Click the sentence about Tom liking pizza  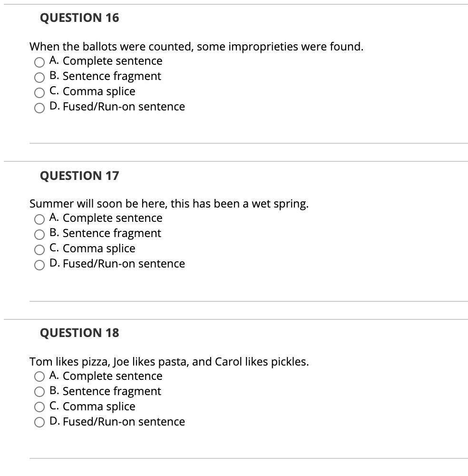click(x=169, y=362)
